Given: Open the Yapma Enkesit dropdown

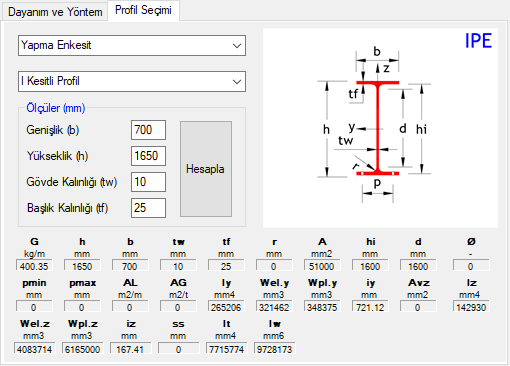Looking at the screenshot, I should tap(132, 45).
